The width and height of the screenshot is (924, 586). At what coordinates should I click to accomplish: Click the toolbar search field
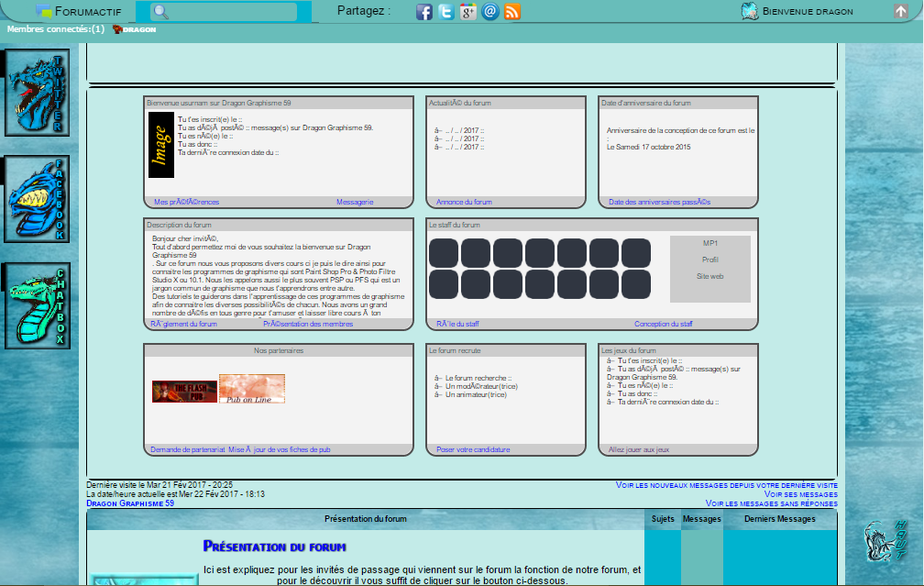[x=224, y=12]
